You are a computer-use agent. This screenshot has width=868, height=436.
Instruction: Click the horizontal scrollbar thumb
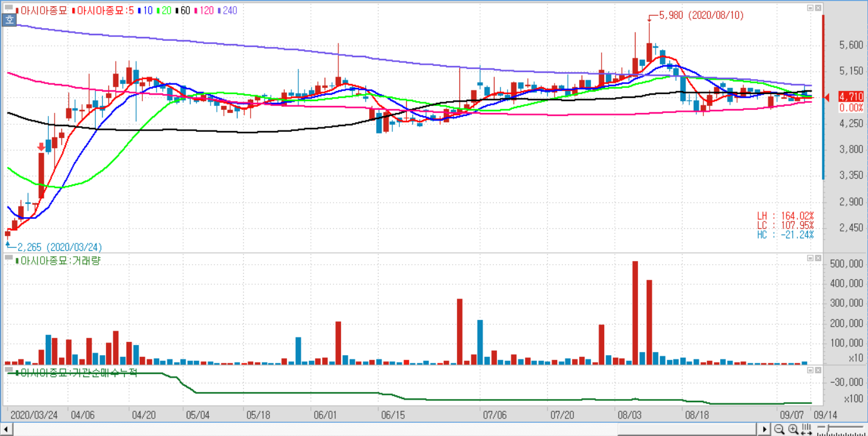point(686,430)
